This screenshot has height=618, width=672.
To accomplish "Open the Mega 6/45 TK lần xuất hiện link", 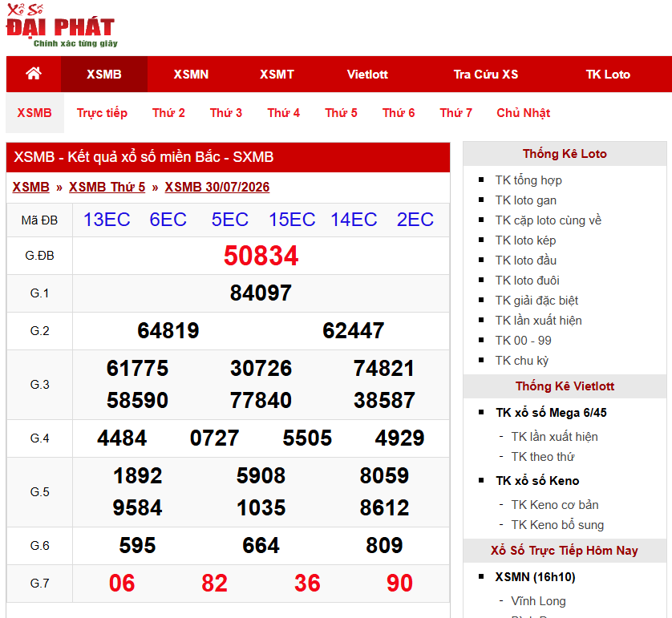I will [554, 437].
